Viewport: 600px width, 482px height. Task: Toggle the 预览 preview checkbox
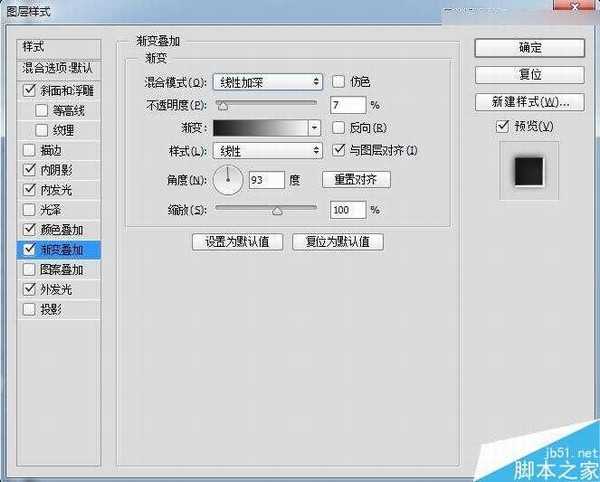pos(503,127)
